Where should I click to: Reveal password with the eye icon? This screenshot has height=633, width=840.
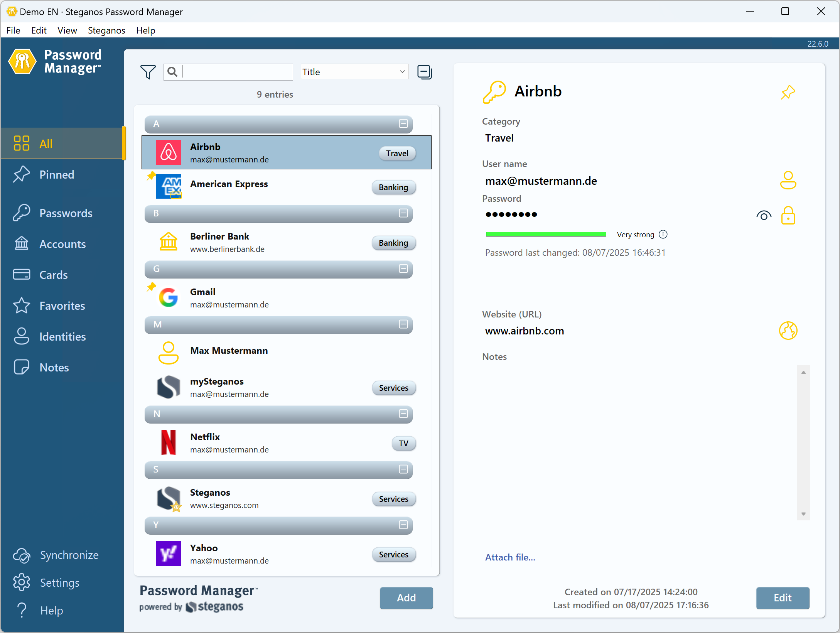tap(764, 215)
